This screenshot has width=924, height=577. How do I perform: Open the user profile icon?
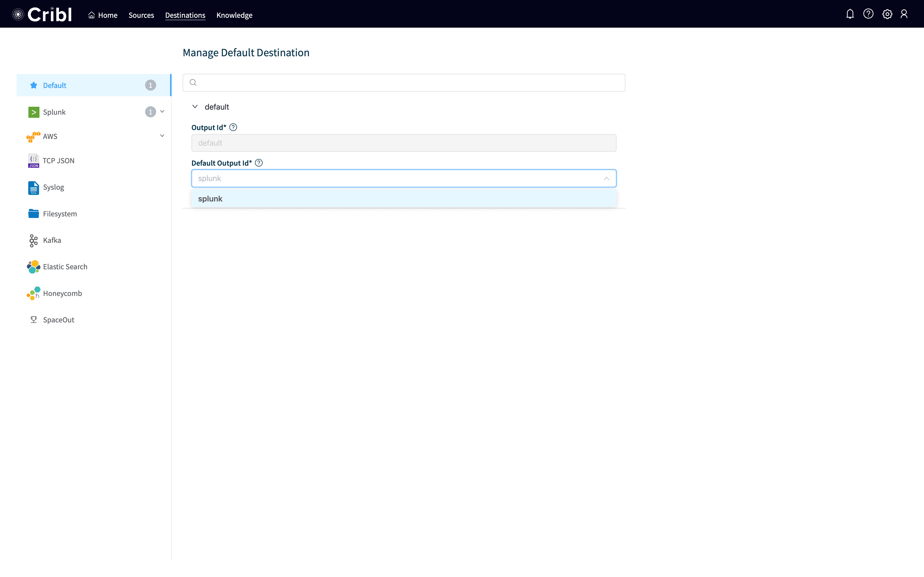(x=904, y=14)
